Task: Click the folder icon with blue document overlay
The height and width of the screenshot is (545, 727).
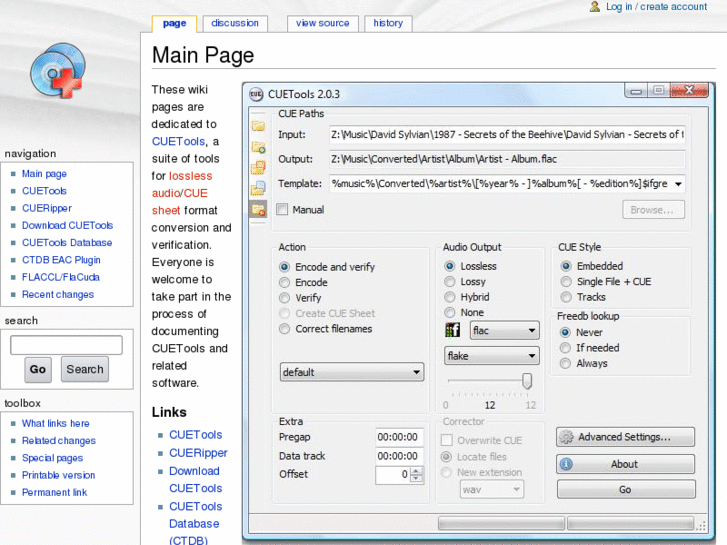Action: click(x=258, y=188)
